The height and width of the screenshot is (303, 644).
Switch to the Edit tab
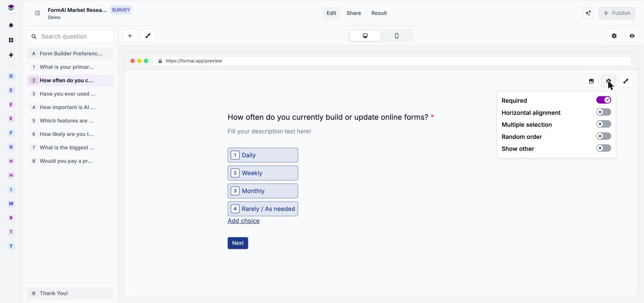coord(331,13)
